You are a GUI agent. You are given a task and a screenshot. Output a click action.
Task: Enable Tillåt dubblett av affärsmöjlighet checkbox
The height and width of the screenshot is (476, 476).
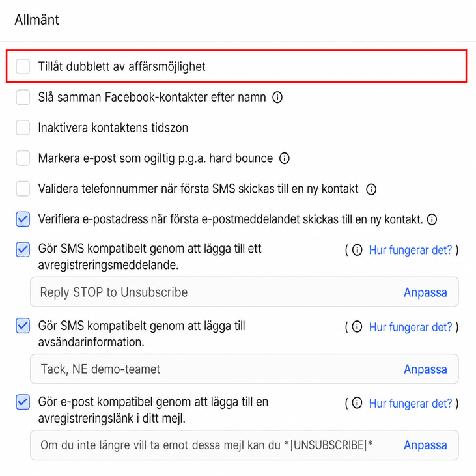click(23, 66)
